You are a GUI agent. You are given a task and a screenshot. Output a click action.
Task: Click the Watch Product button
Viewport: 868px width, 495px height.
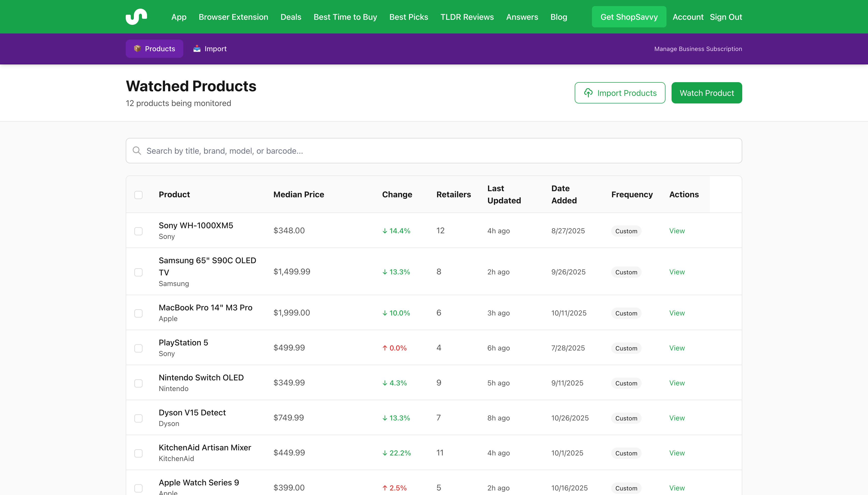click(x=706, y=93)
